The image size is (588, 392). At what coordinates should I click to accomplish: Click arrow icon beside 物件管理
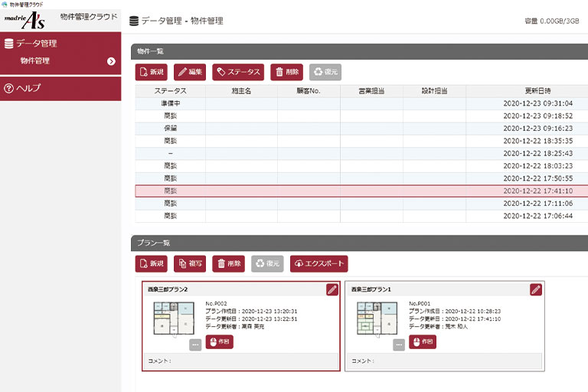click(111, 61)
